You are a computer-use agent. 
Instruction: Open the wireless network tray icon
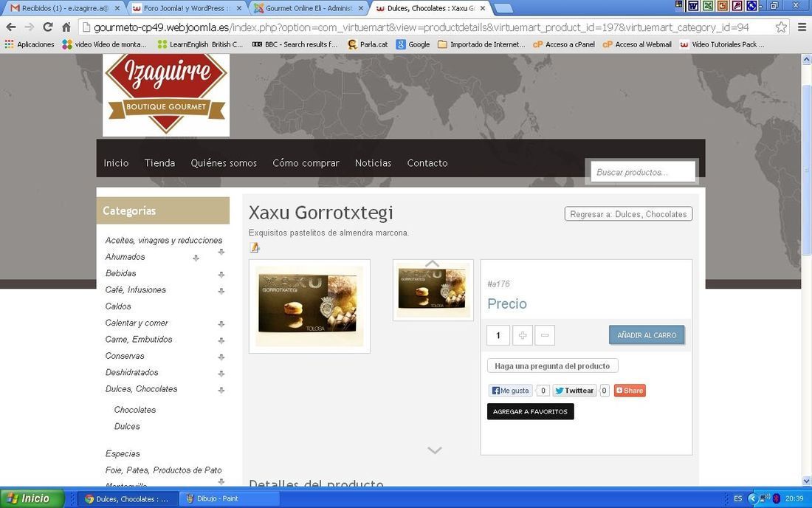tap(764, 498)
